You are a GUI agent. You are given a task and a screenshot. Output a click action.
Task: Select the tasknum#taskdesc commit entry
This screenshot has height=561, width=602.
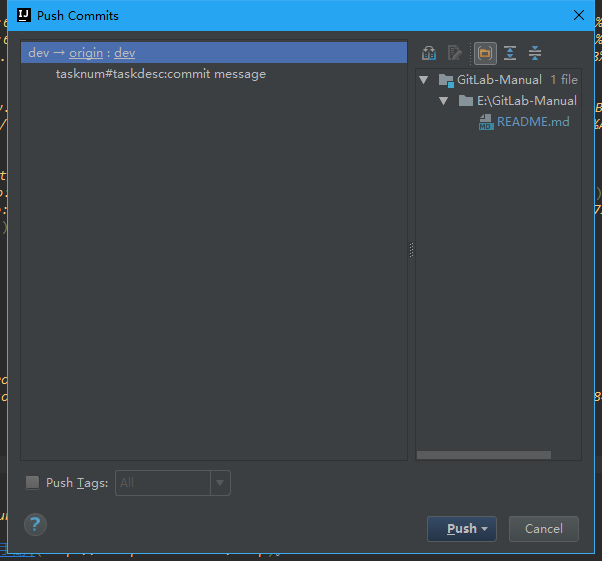(160, 74)
